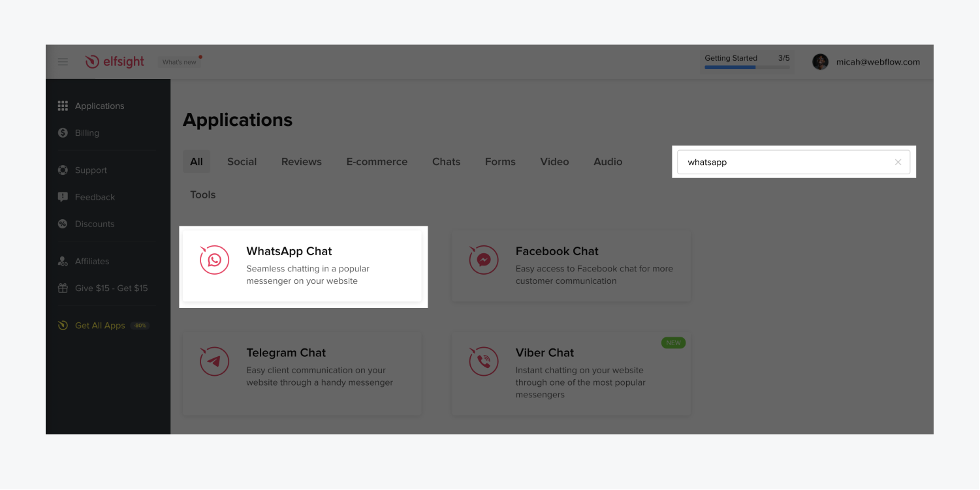Open the WhatsApp Chat app title
This screenshot has height=490, width=980.
point(289,251)
